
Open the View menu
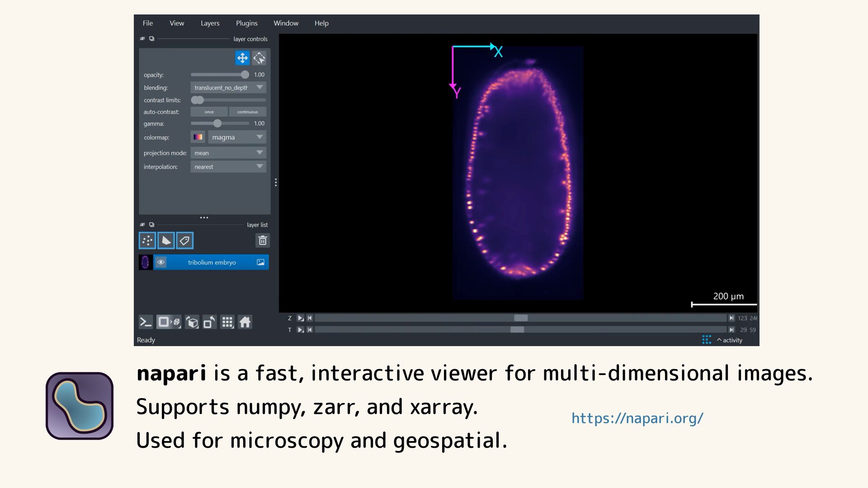177,23
